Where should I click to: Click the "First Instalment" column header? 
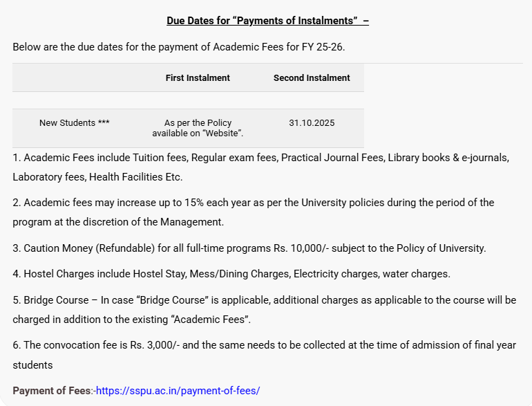coord(198,78)
